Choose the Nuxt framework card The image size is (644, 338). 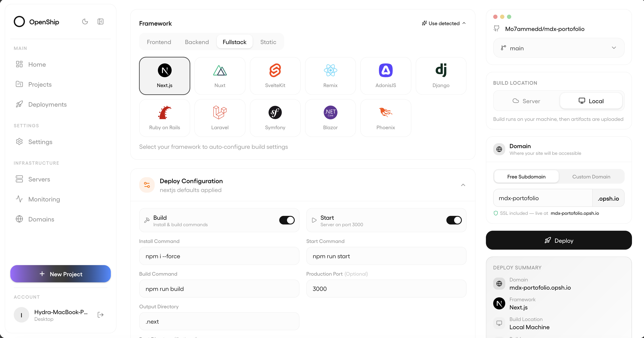point(220,76)
